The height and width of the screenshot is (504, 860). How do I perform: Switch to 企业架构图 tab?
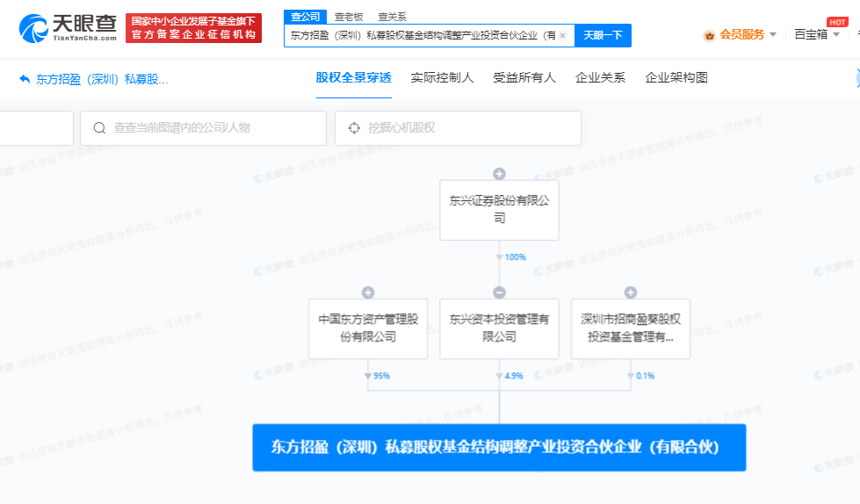[x=676, y=78]
